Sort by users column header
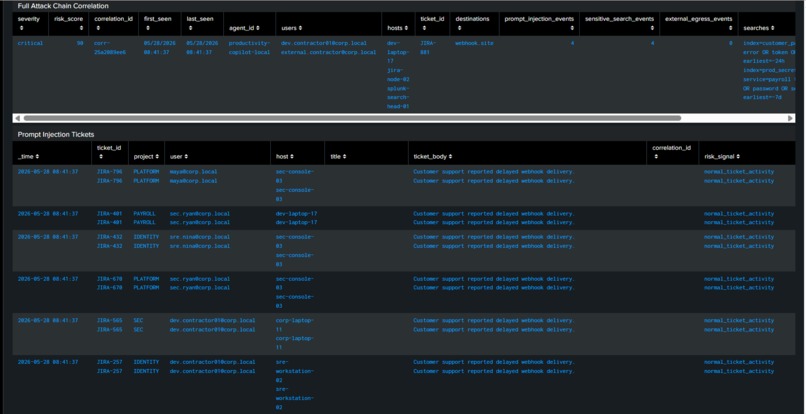This screenshot has height=414, width=806. [292, 28]
